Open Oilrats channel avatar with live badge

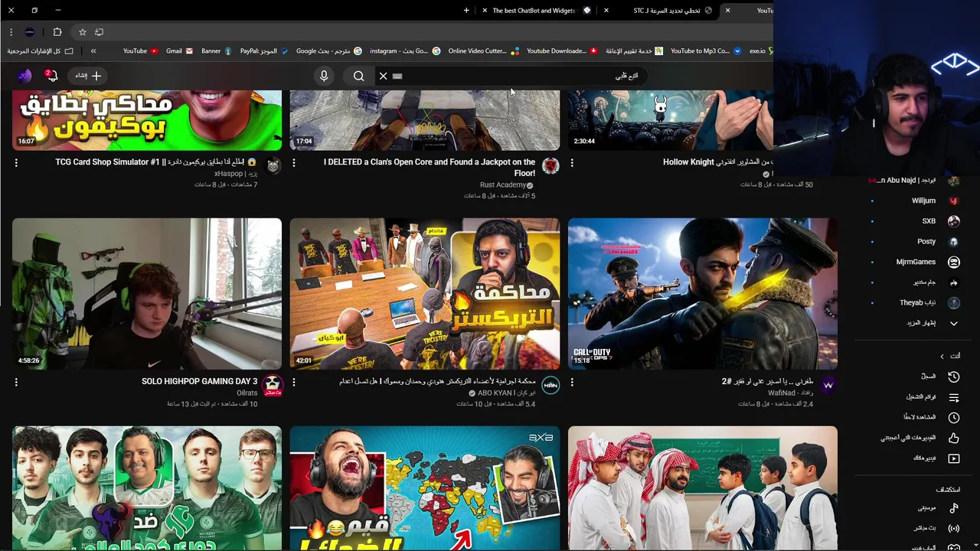[x=273, y=386]
